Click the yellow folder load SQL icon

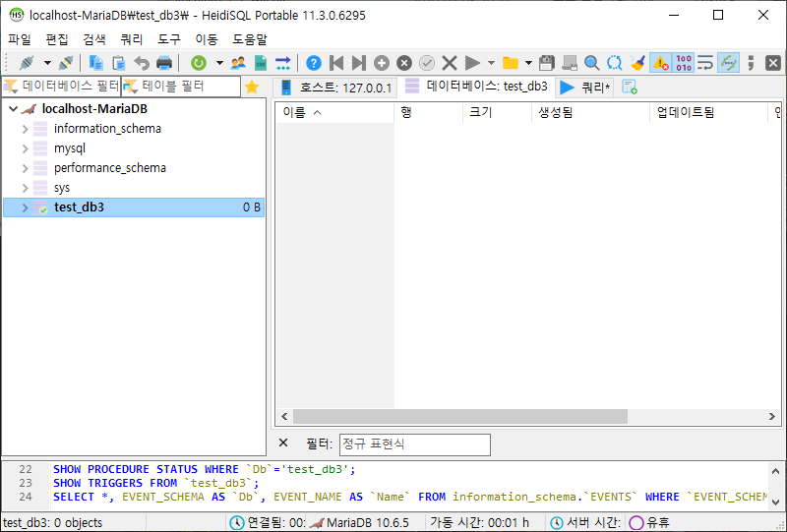(x=511, y=63)
